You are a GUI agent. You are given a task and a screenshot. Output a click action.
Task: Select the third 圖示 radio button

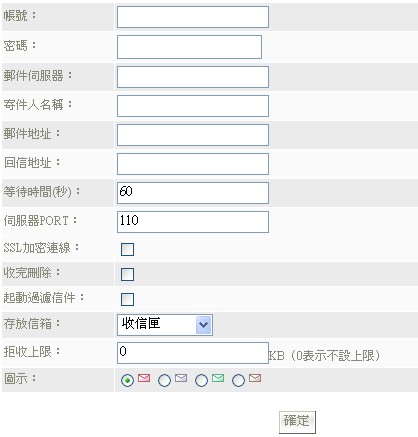(x=201, y=380)
